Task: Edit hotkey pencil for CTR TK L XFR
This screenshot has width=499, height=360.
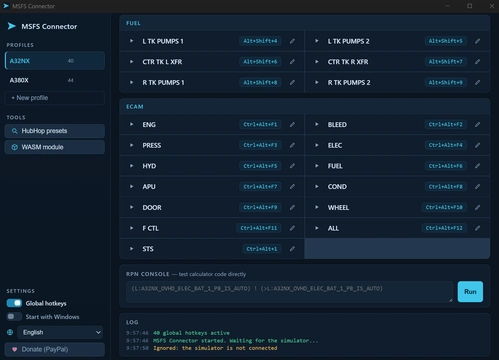Action: 292,62
